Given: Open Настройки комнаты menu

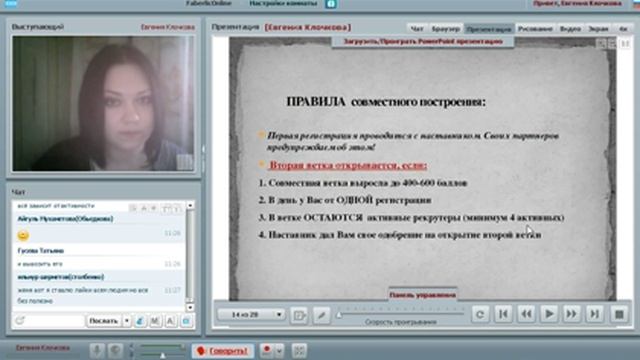Looking at the screenshot, I should tap(283, 3).
